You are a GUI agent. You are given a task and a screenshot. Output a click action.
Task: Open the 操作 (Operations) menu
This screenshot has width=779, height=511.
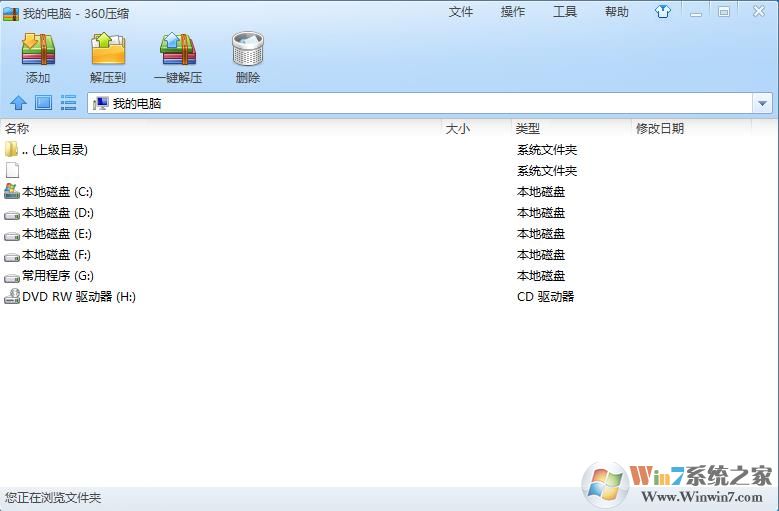click(513, 12)
